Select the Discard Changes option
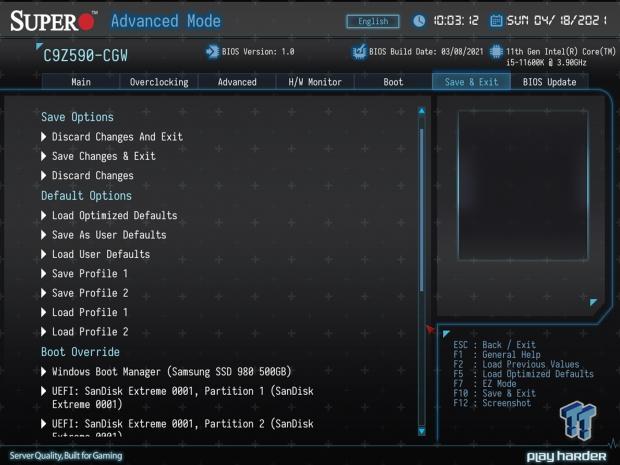 (x=87, y=176)
